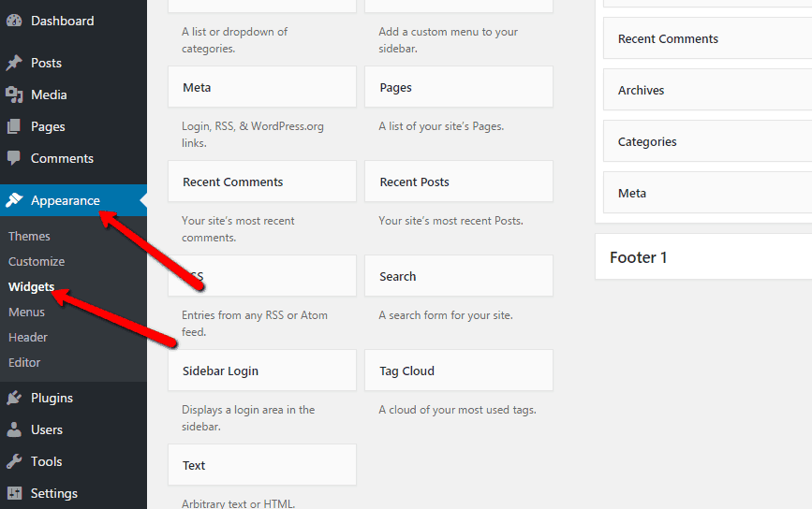Image resolution: width=812 pixels, height=509 pixels.
Task: Expand Archives widget in sidebar area
Action: click(707, 90)
